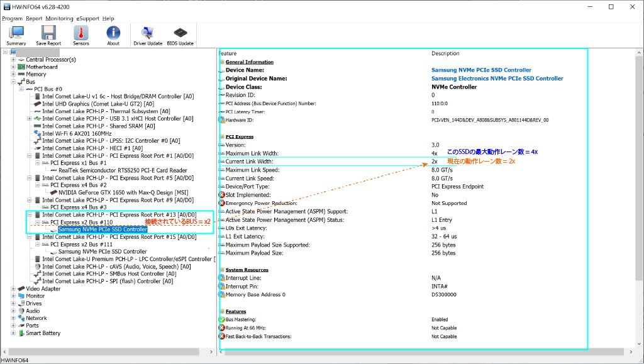Open the eSupport menu
Image resolution: width=644 pixels, height=364 pixels.
(x=88, y=19)
